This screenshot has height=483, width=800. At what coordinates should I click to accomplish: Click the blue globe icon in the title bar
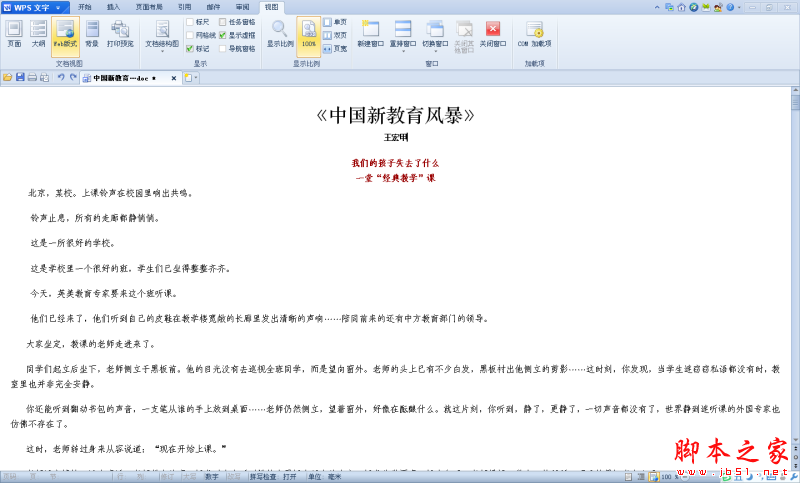pos(693,7)
